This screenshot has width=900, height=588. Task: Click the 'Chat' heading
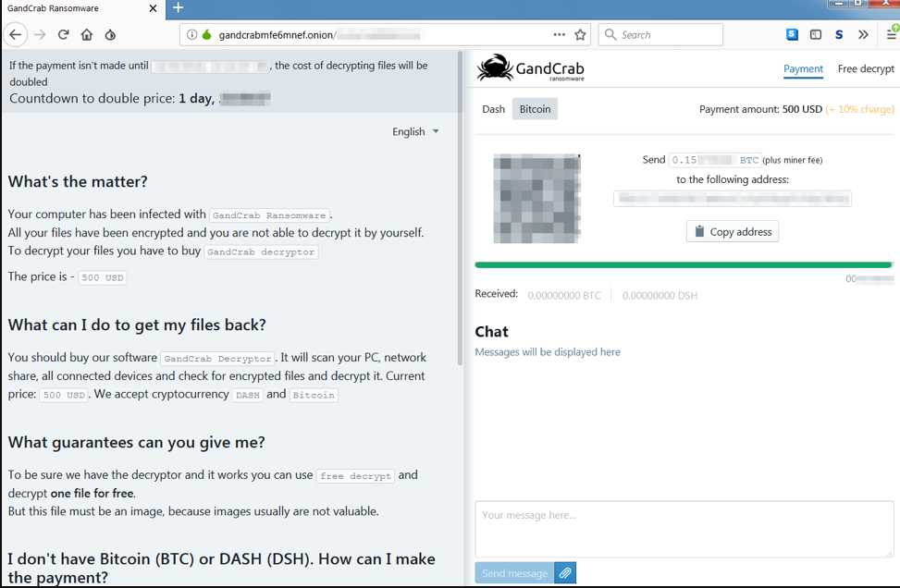pos(491,332)
